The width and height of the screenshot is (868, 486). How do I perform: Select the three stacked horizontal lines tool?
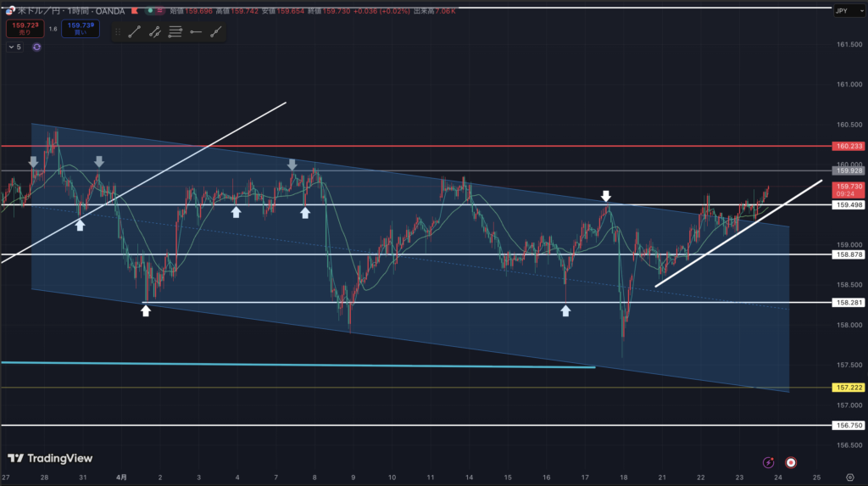[175, 32]
